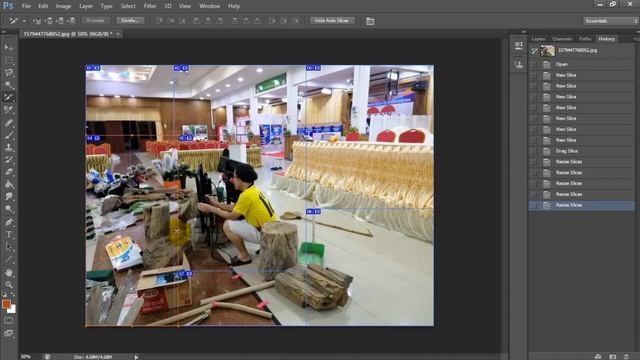Click the orange foreground color swatch
640x360 pixels.
pyautogui.click(x=6, y=304)
